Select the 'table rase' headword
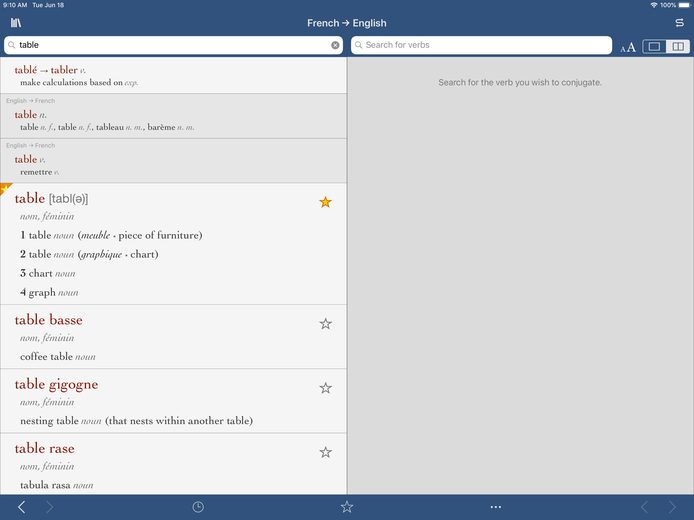694x520 pixels. tap(44, 448)
